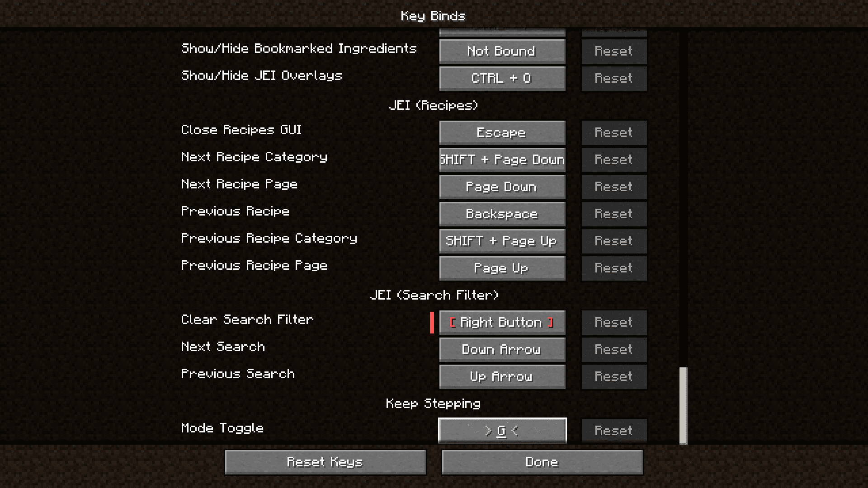Image resolution: width=868 pixels, height=488 pixels.
Task: Click Reset for Clear Search Filter
Action: [x=613, y=322]
